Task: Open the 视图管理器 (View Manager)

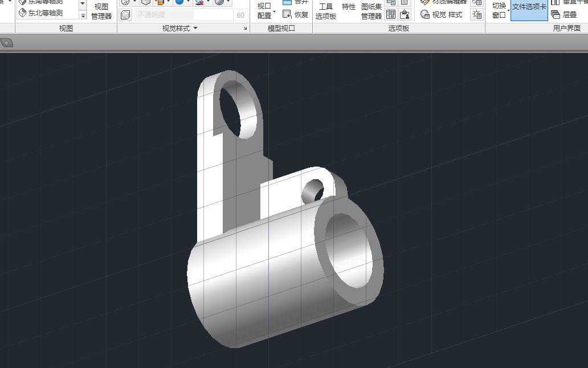Action: [x=100, y=10]
